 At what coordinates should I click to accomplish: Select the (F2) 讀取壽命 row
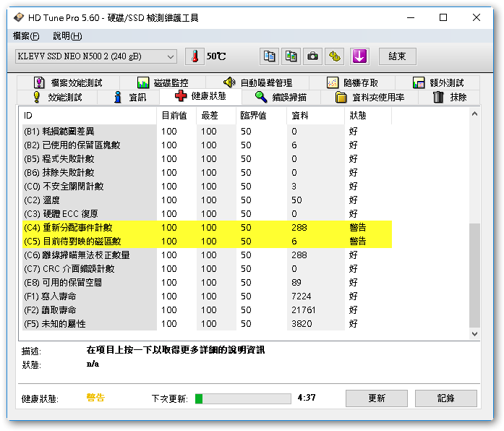click(207, 310)
